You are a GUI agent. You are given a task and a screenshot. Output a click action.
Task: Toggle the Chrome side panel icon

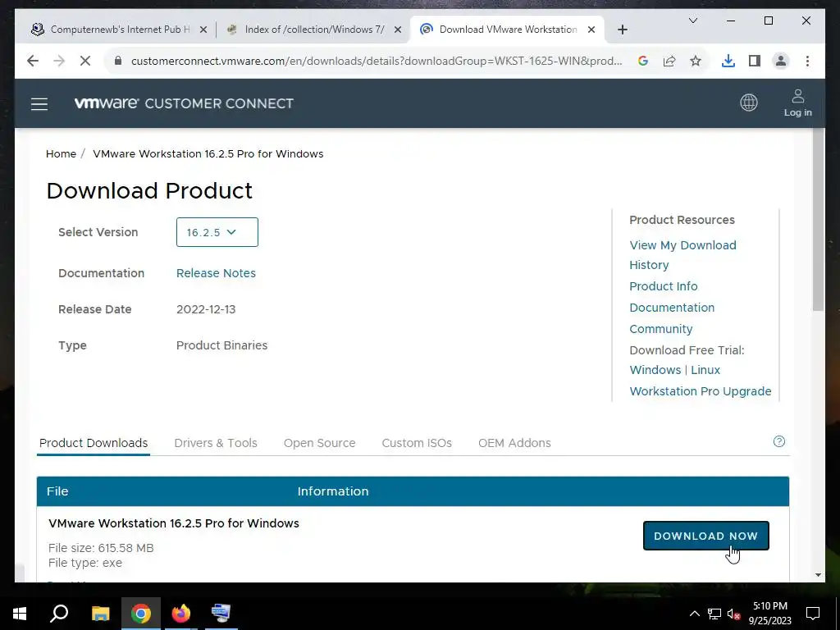(x=755, y=61)
